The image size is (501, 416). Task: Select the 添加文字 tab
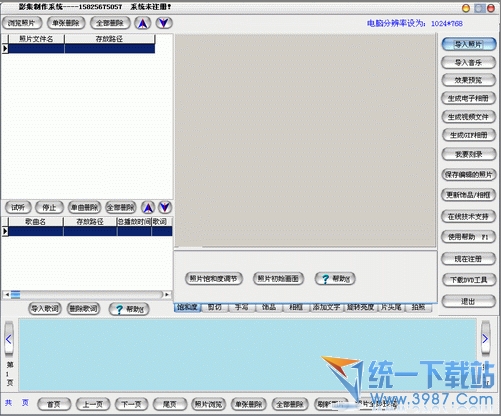coord(326,307)
